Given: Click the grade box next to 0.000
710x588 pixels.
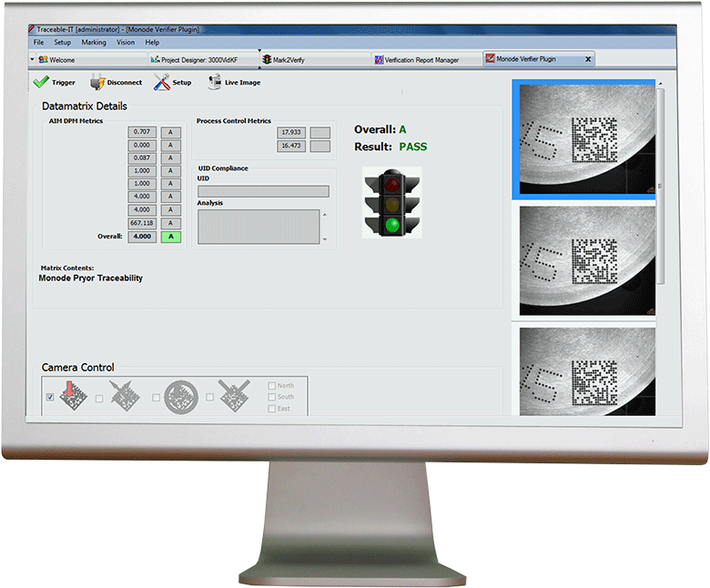Looking at the screenshot, I should 171,146.
